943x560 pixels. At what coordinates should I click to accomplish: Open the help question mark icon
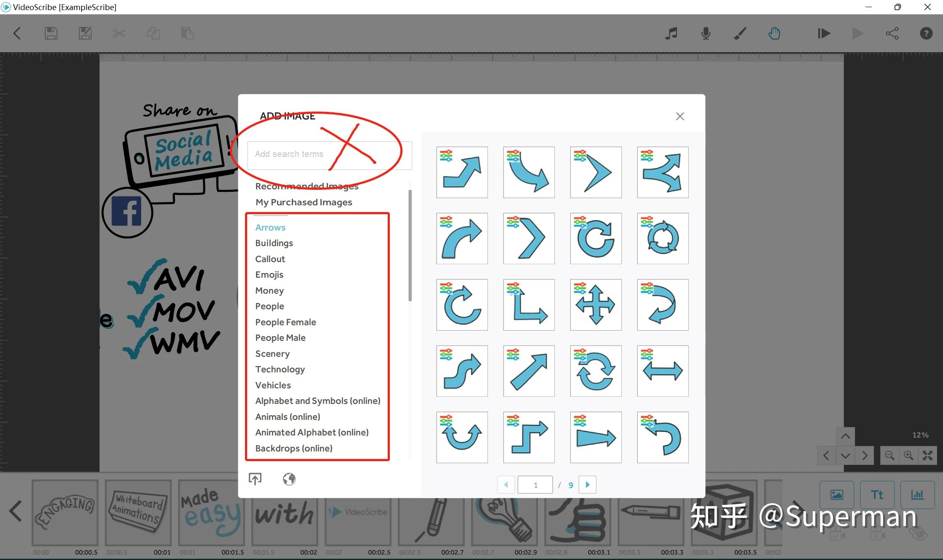[x=926, y=33]
